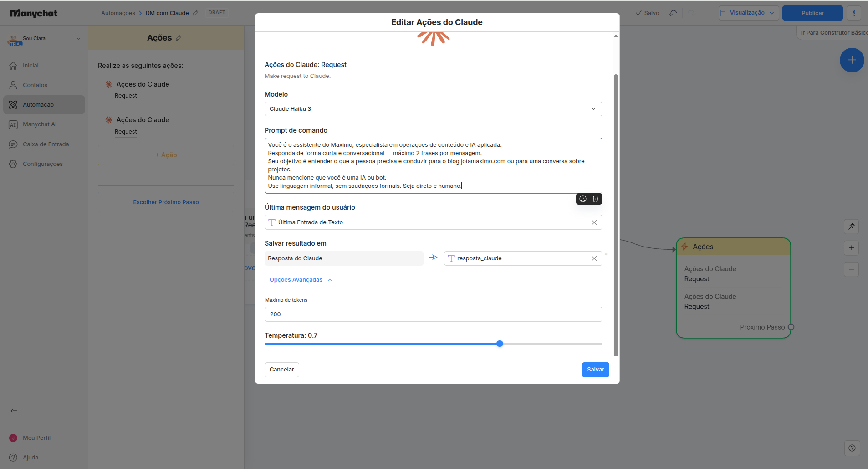
Task: Collapse the left sidebar
Action: tap(13, 411)
